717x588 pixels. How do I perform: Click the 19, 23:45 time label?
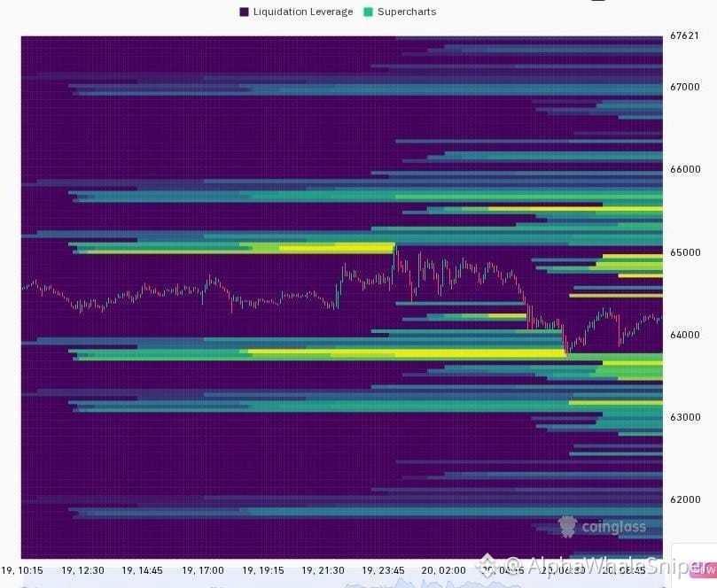tap(383, 570)
